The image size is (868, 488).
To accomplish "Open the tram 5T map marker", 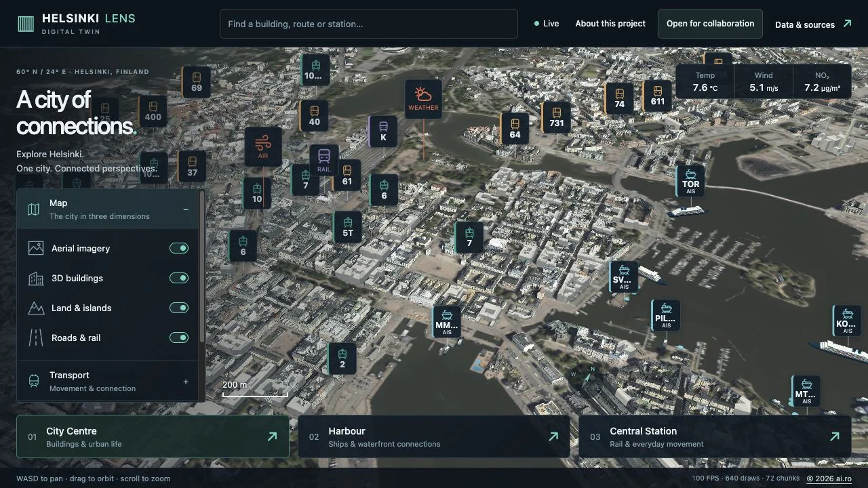I will pyautogui.click(x=348, y=227).
